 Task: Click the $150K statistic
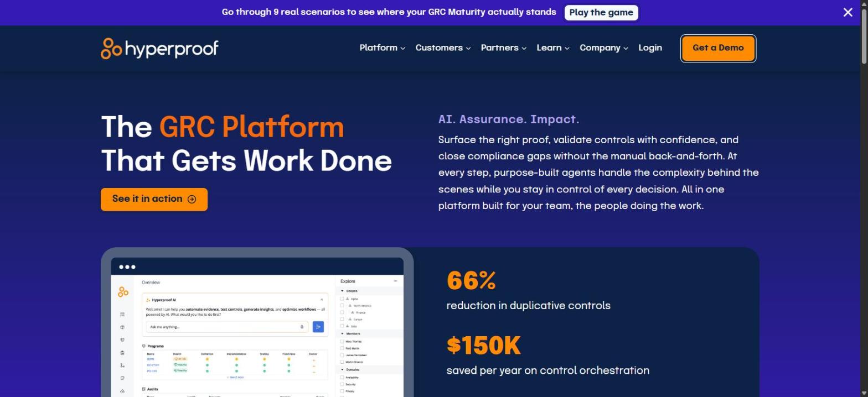click(484, 345)
